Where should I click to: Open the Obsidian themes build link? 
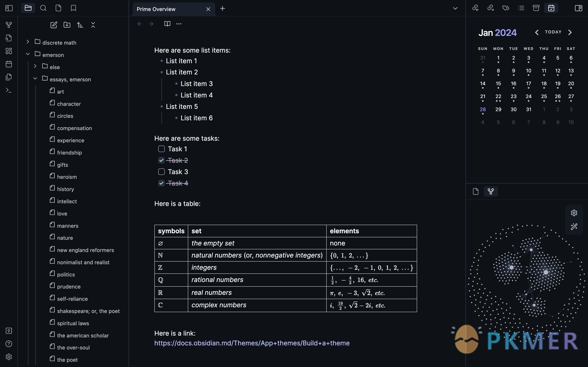pyautogui.click(x=252, y=343)
